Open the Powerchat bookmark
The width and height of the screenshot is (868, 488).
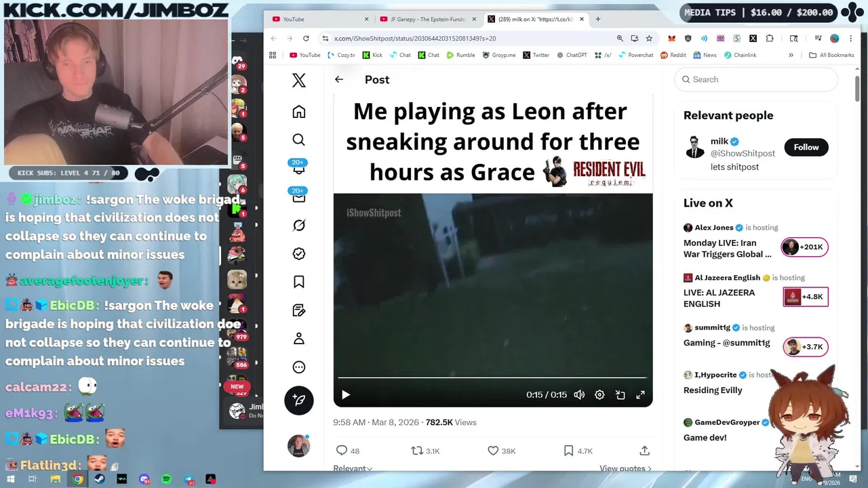coord(635,55)
